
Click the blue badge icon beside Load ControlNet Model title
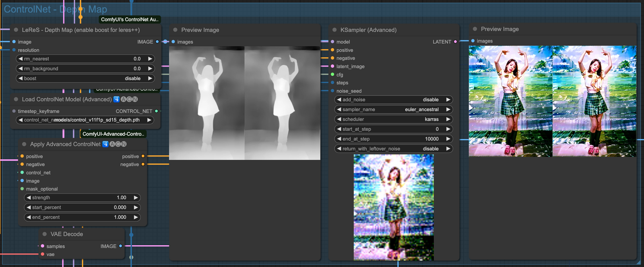click(x=116, y=99)
